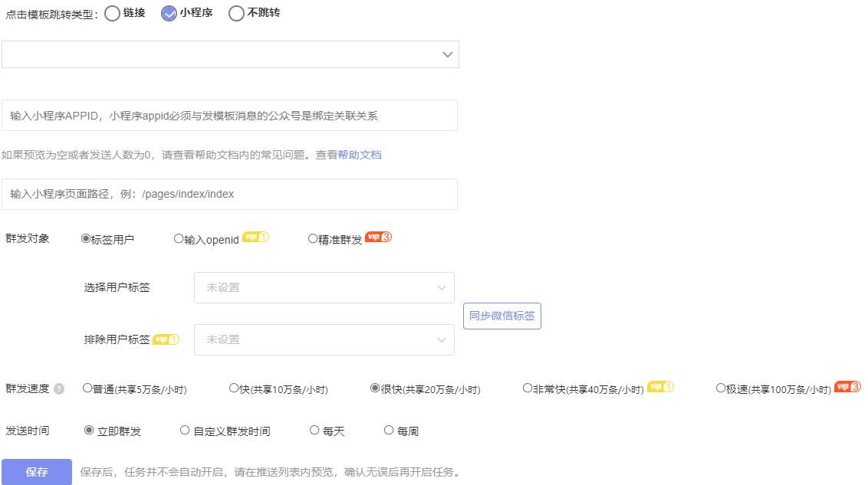
Task: Choose 普通(共享5万条/小时) send speed
Action: click(87, 388)
